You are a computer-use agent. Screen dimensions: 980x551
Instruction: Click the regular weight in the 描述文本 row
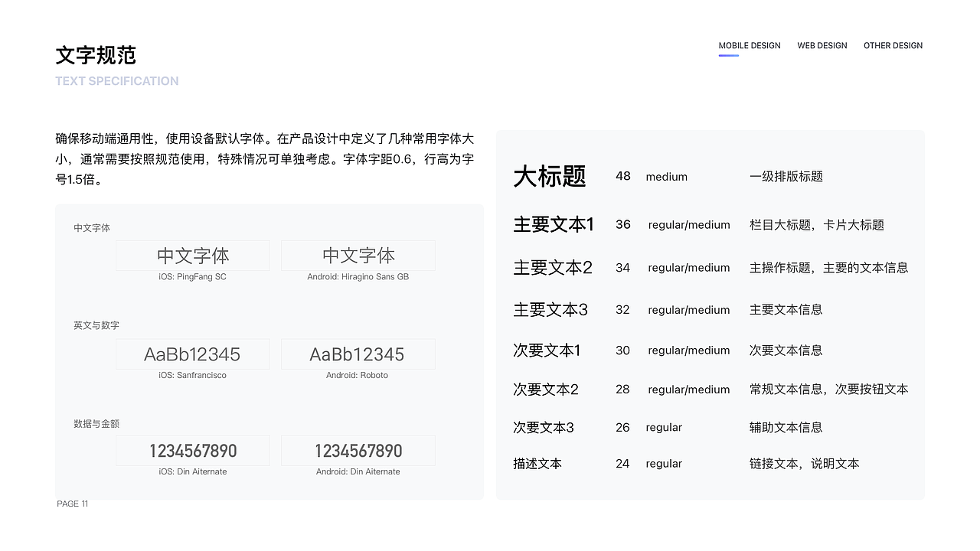coord(664,464)
